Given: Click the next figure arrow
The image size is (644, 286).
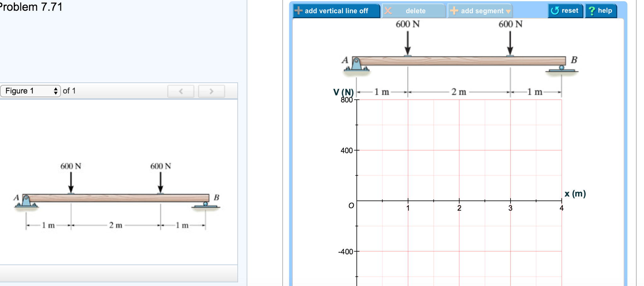Looking at the screenshot, I should click(211, 91).
